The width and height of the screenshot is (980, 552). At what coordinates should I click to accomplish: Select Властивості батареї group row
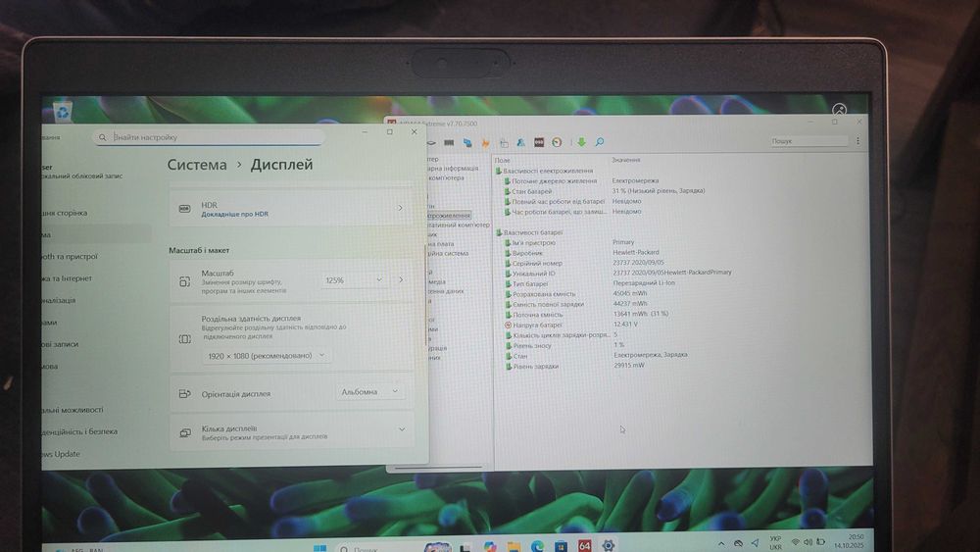(529, 232)
